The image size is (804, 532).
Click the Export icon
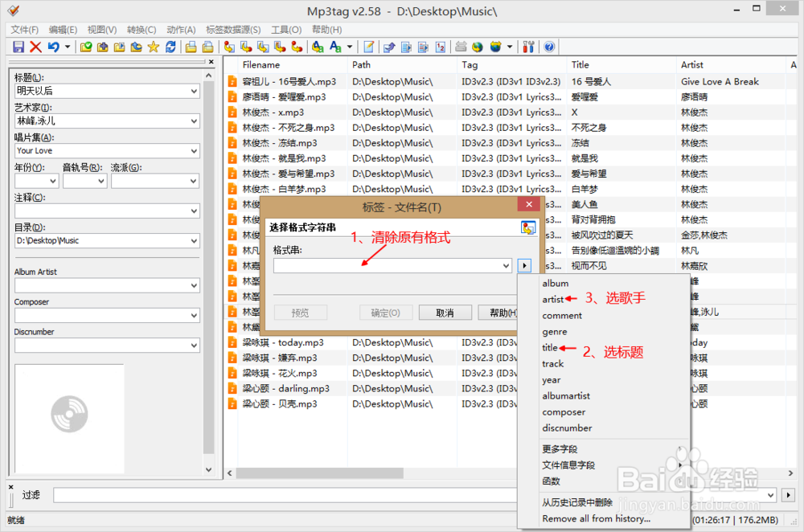pos(389,47)
